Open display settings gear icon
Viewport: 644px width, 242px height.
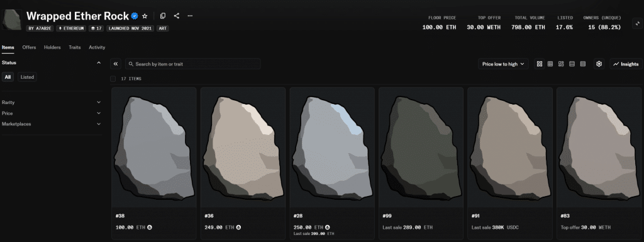599,64
